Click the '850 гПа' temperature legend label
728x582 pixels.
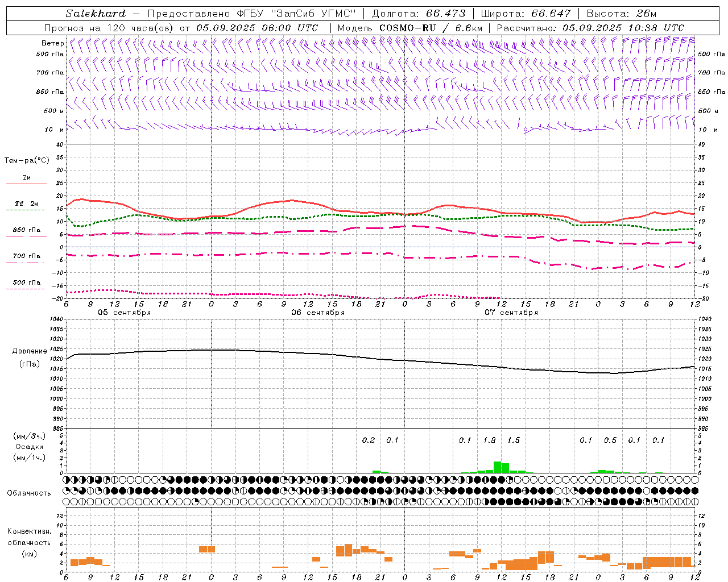(27, 230)
